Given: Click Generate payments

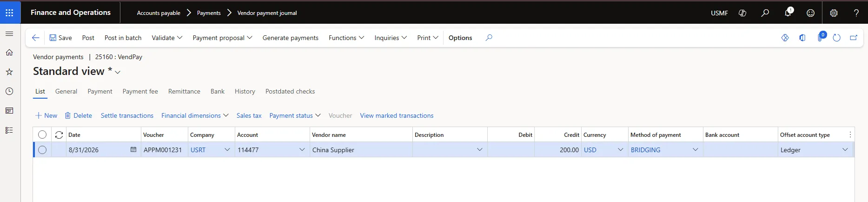Looking at the screenshot, I should click(x=291, y=38).
